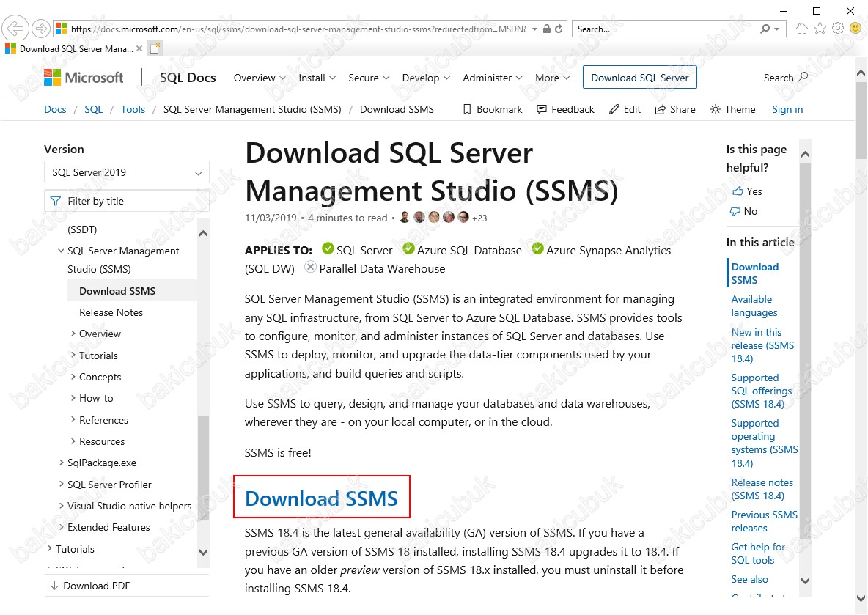Viewport: 868px width, 615px height.
Task: Open the browser Tools gear icon
Action: click(838, 29)
